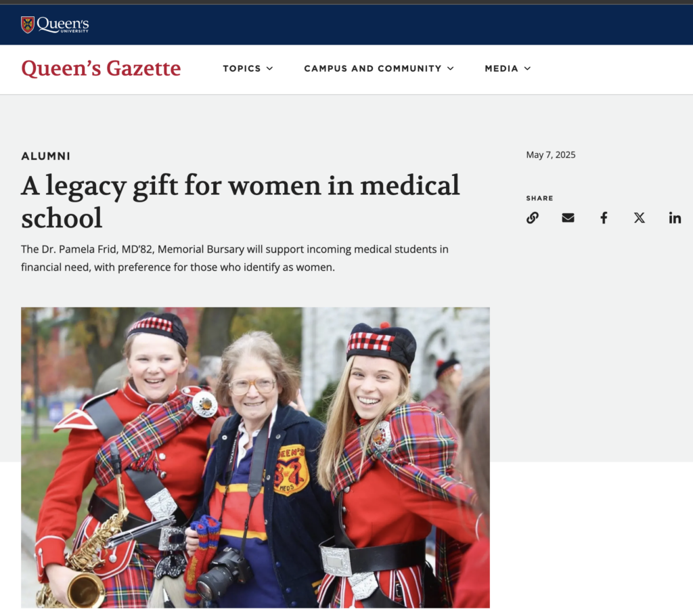Share article on Facebook
The width and height of the screenshot is (693, 616).
604,217
